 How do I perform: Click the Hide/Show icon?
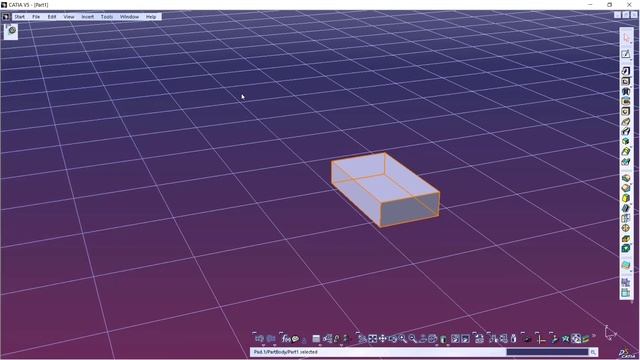455,339
